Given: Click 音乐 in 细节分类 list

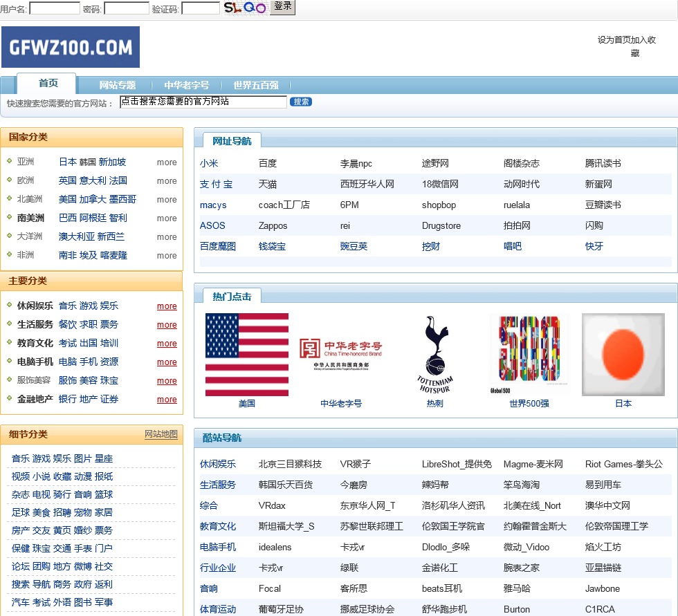Looking at the screenshot, I should tap(20, 458).
